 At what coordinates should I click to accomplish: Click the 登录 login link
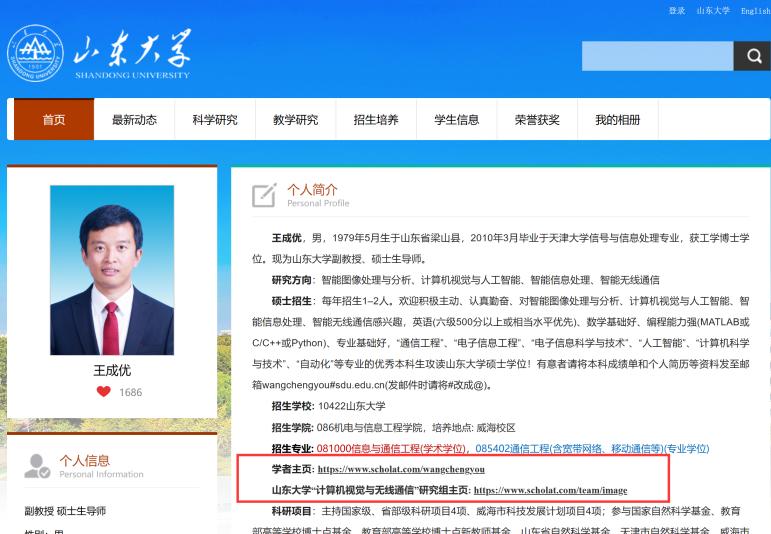[677, 11]
